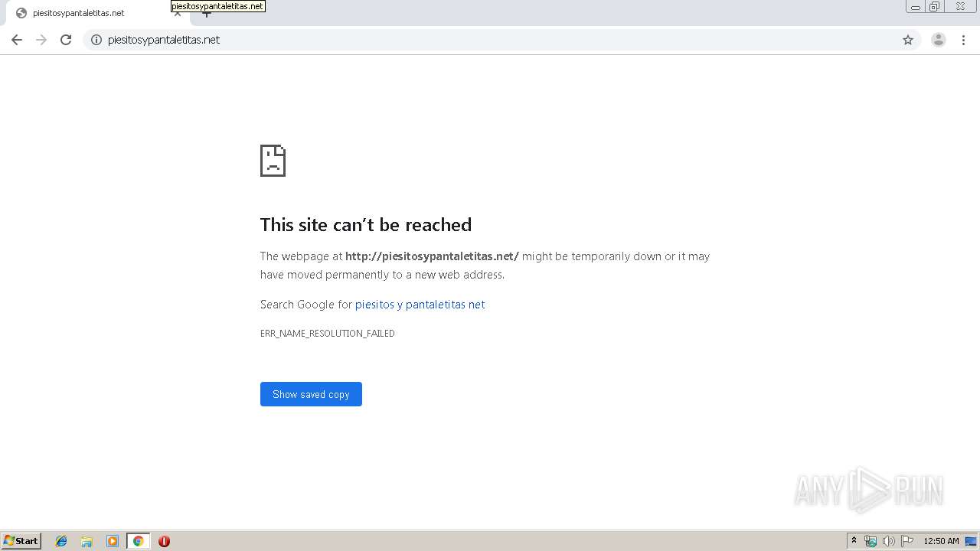The image size is (980, 551).
Task: Click the This site can't be reached heading
Action: 366,224
